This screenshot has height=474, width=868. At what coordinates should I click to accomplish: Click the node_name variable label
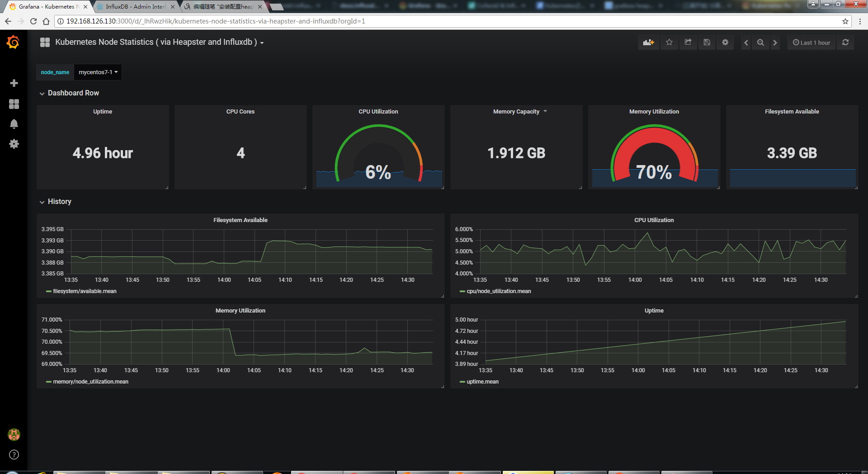pos(55,72)
